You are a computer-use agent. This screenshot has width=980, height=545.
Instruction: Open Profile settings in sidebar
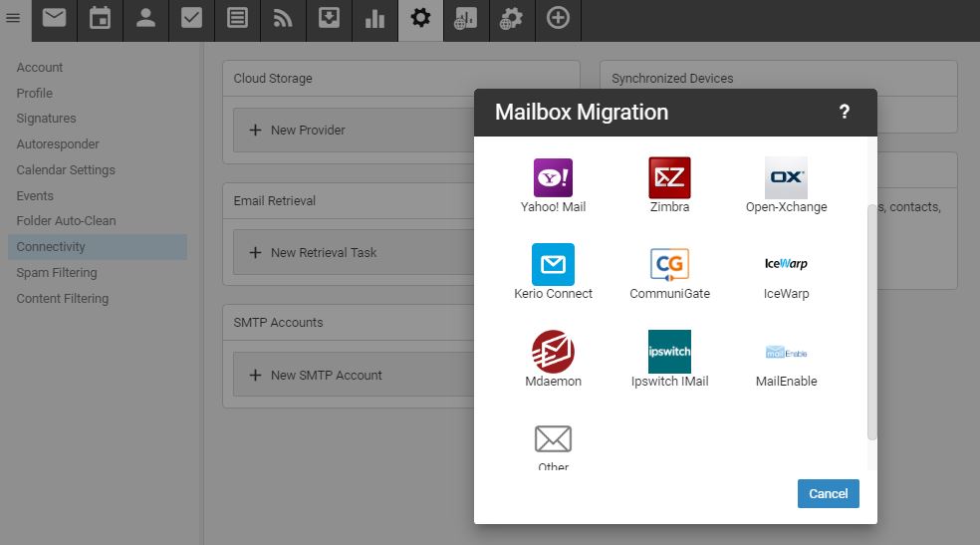tap(35, 93)
